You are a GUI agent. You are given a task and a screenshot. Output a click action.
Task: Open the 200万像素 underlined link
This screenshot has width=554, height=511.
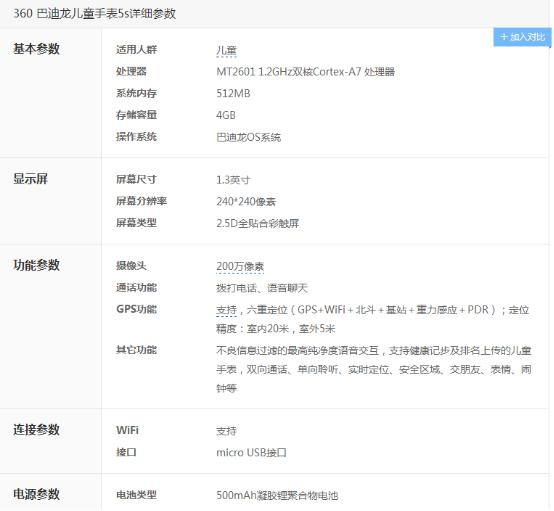coord(240,266)
